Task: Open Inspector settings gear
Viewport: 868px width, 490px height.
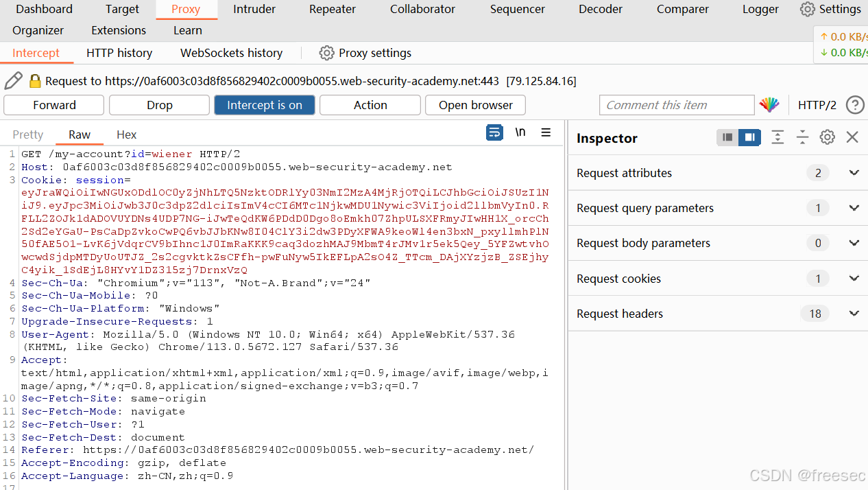Action: (828, 137)
